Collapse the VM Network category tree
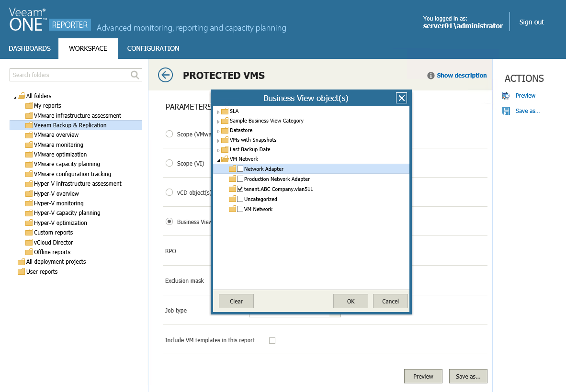This screenshot has width=566, height=392. 218,159
